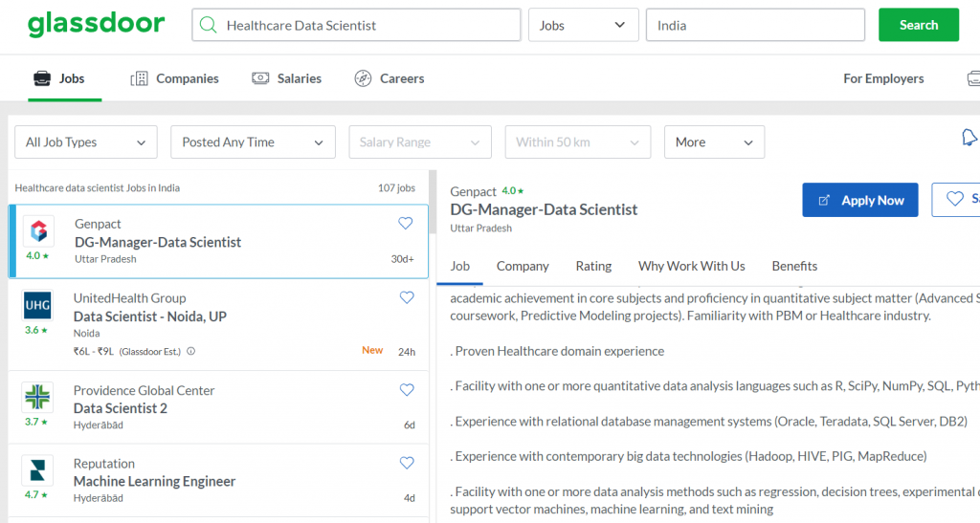The image size is (980, 523).
Task: Go to Careers in navigation
Action: [402, 78]
